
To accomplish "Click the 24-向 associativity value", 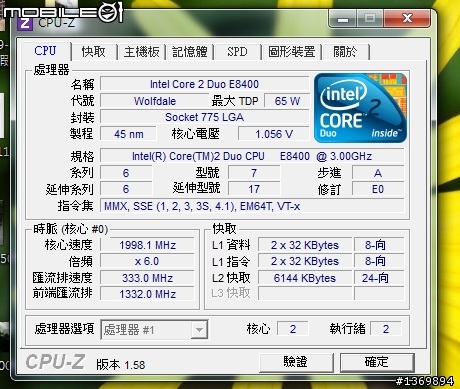I will (x=379, y=278).
